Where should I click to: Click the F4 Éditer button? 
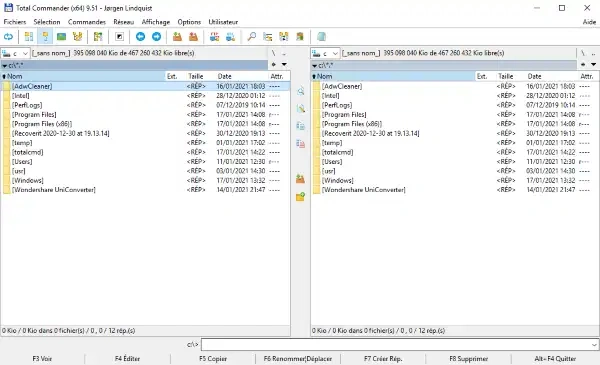tap(127, 359)
